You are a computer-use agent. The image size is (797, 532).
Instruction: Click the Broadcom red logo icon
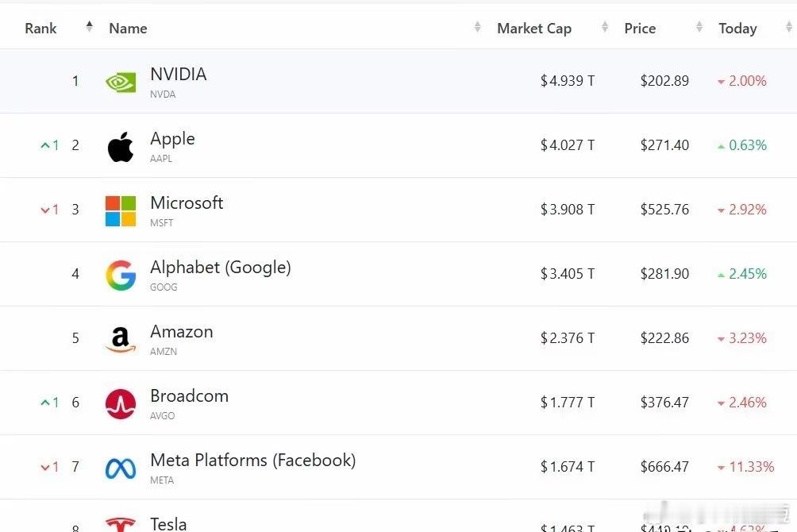tap(121, 404)
